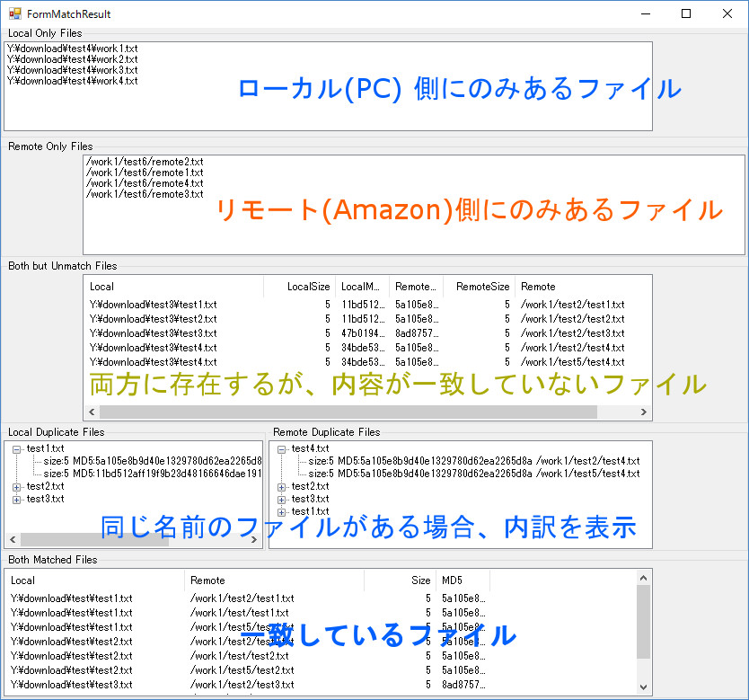This screenshot has width=749, height=700.
Task: Click Size column header in Both Matched Files
Action: [400, 580]
